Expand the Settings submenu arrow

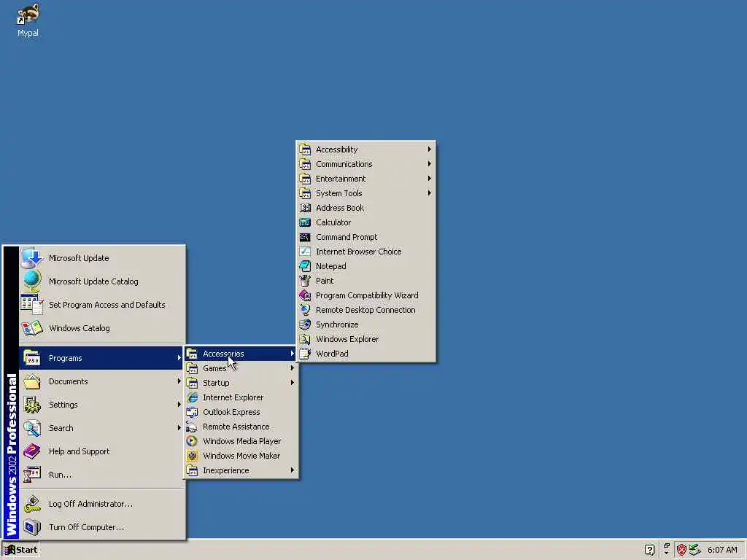coord(179,405)
